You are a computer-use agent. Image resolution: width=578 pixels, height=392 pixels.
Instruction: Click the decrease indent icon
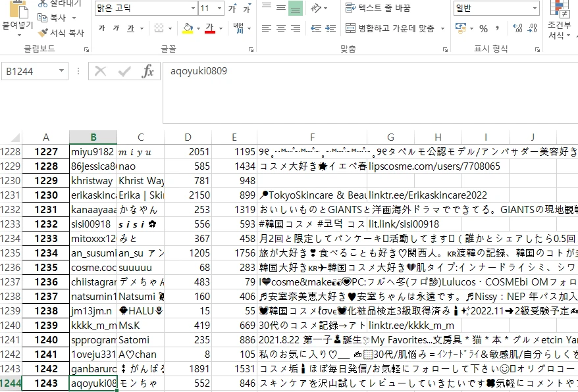click(x=316, y=28)
